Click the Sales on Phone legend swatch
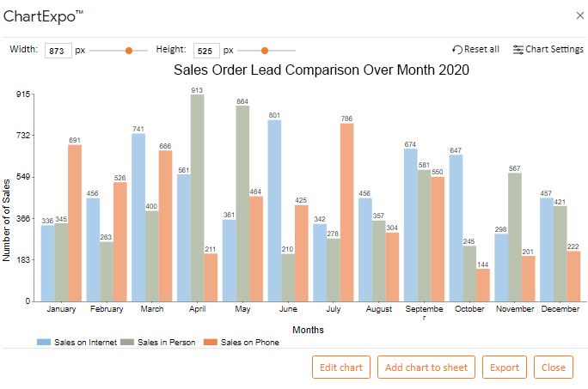Image resolution: width=588 pixels, height=389 pixels. 211,342
